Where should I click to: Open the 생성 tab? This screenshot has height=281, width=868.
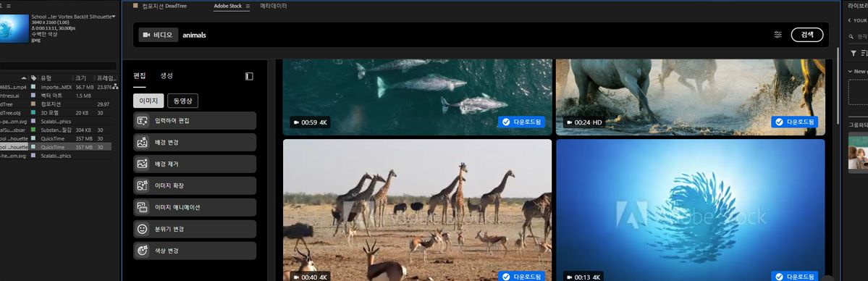tap(167, 76)
